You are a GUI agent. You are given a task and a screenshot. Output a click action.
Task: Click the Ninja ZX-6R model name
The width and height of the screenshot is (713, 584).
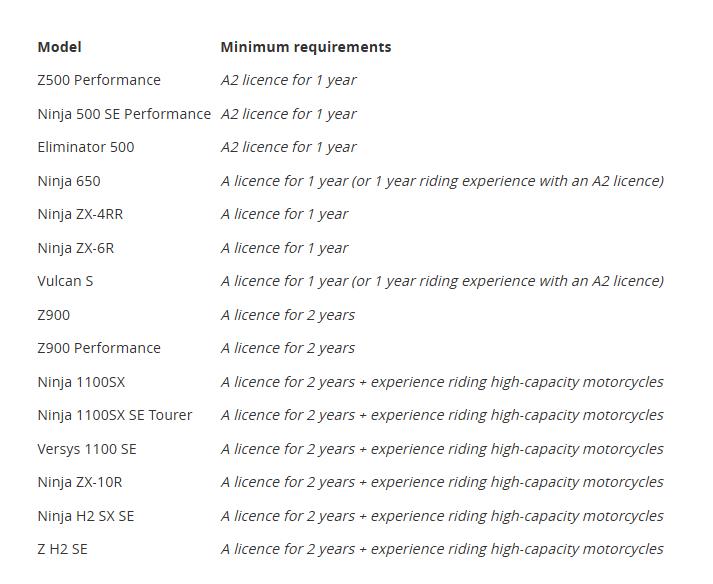(76, 248)
